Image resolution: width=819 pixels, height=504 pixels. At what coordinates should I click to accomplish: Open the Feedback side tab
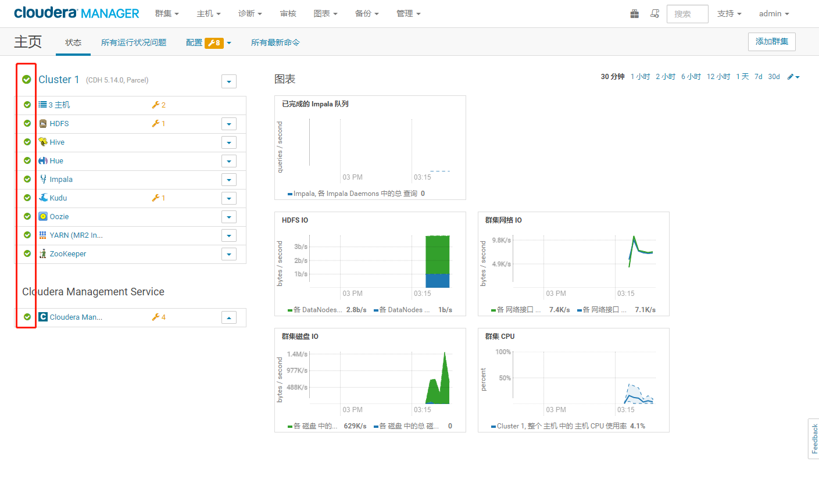pyautogui.click(x=814, y=439)
